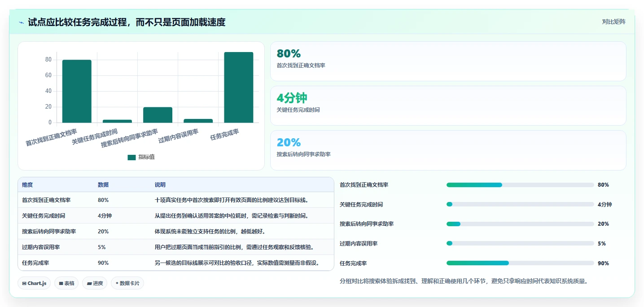This screenshot has width=644, height=307.
Task: Click the 对比矩阵 label
Action: [x=613, y=22]
